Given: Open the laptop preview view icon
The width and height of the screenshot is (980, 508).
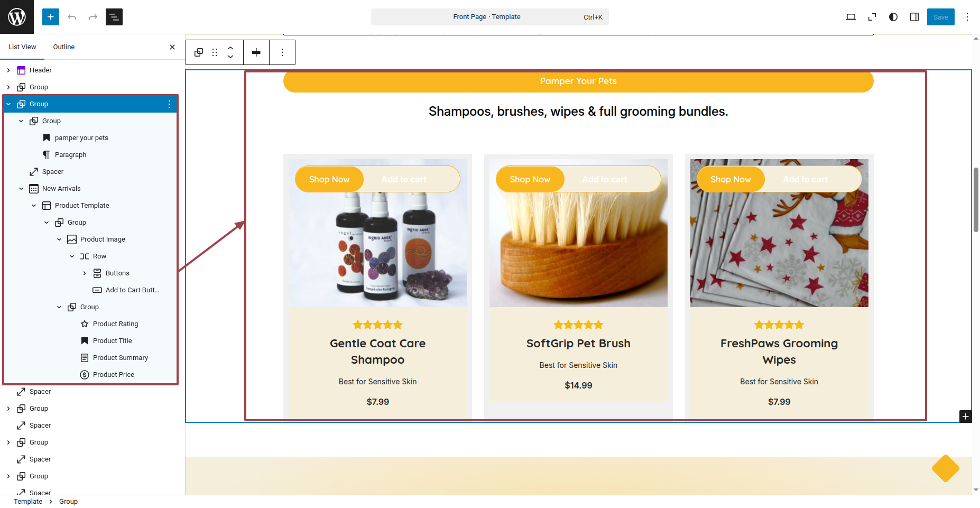Looking at the screenshot, I should [x=851, y=17].
